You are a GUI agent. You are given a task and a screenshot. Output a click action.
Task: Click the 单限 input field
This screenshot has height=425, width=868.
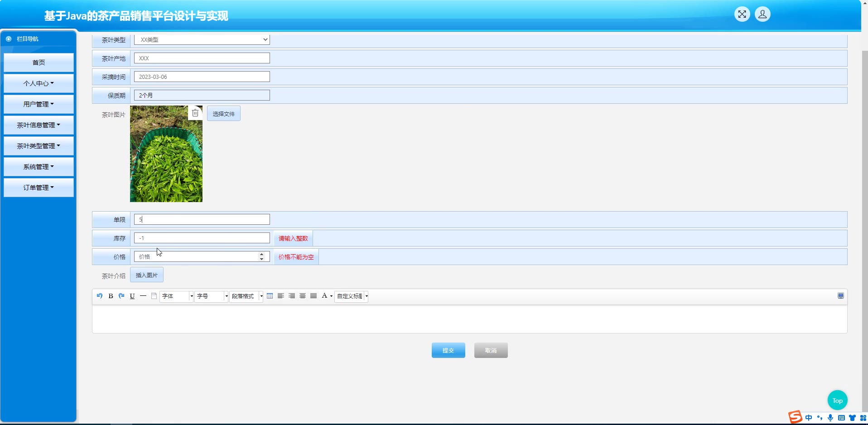[x=202, y=219]
